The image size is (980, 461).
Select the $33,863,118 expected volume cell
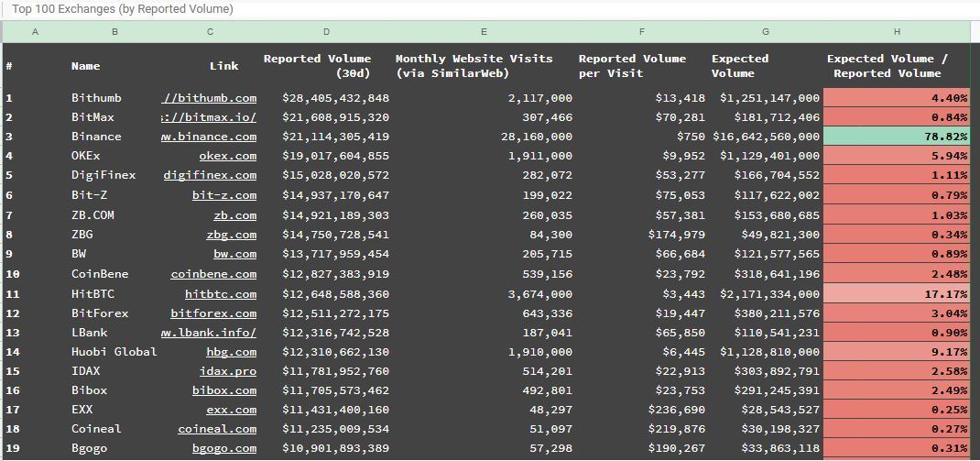[x=766, y=448]
